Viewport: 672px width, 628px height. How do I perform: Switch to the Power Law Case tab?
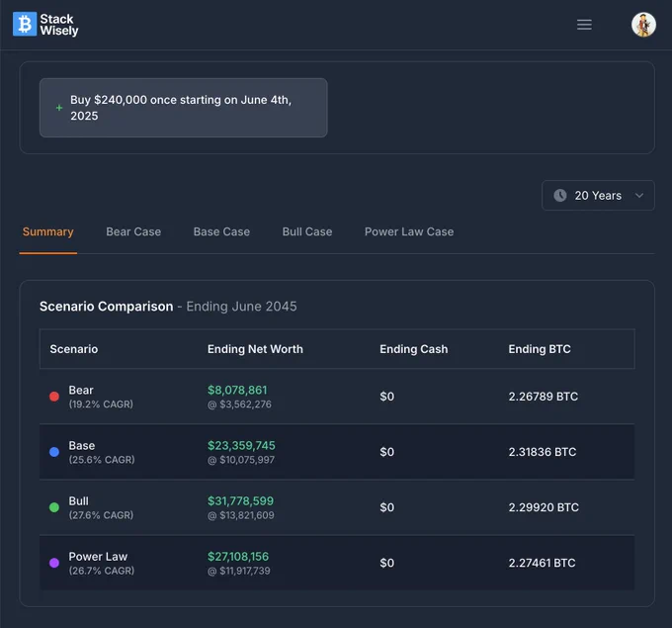tap(409, 232)
